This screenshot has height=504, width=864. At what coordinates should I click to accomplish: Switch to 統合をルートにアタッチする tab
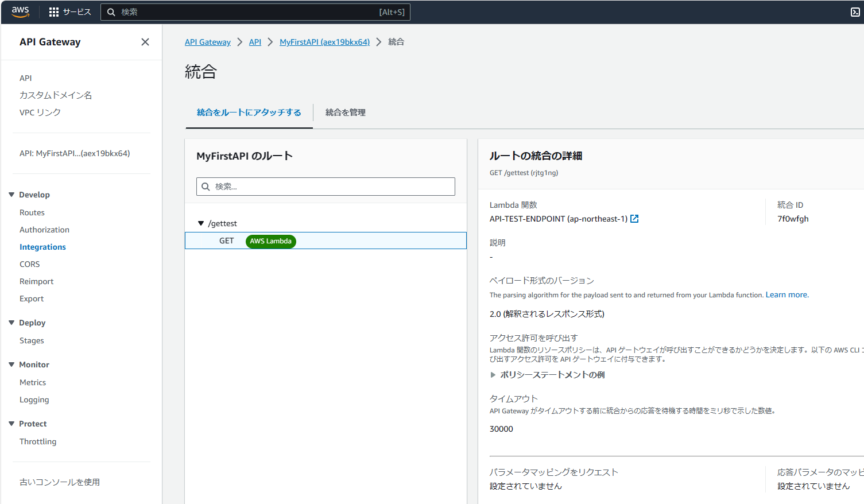(x=249, y=113)
